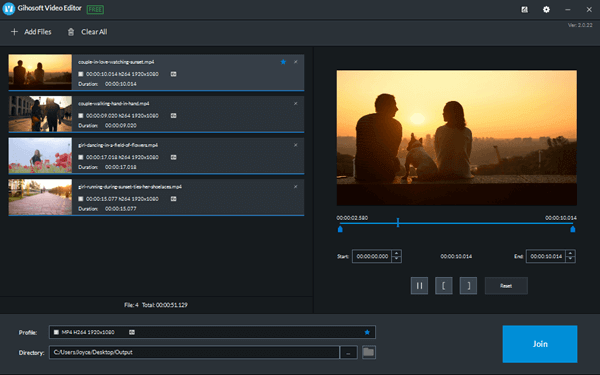600x375 pixels.
Task: Click the Add Files button
Action: pos(31,32)
